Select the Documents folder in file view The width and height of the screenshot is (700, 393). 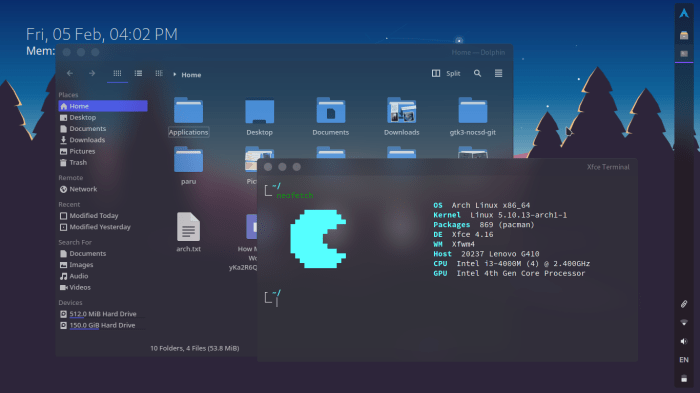pyautogui.click(x=330, y=116)
